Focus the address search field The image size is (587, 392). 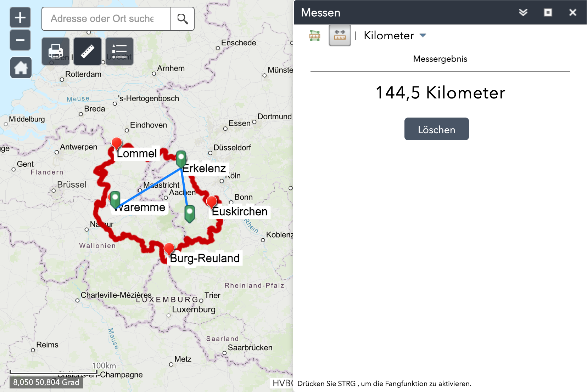pos(106,19)
